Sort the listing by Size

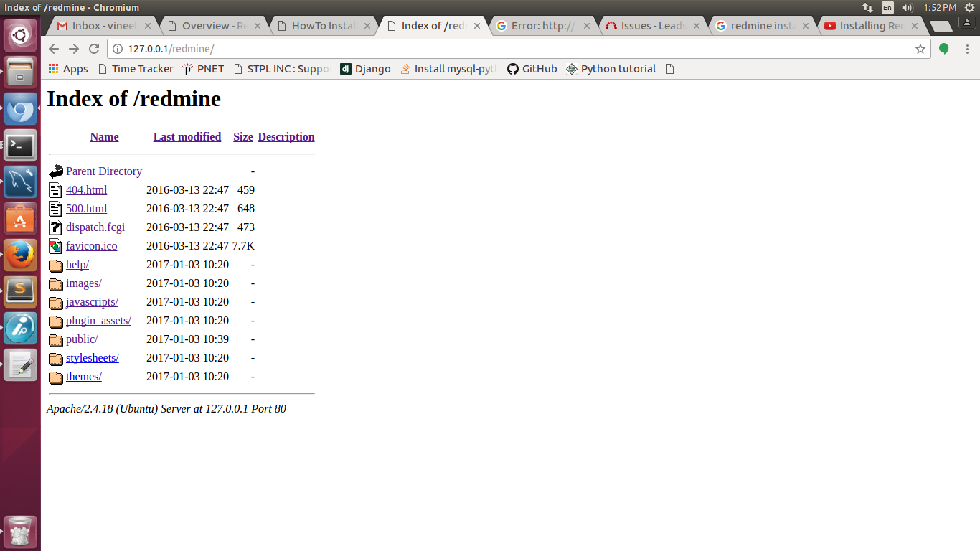[x=243, y=137]
